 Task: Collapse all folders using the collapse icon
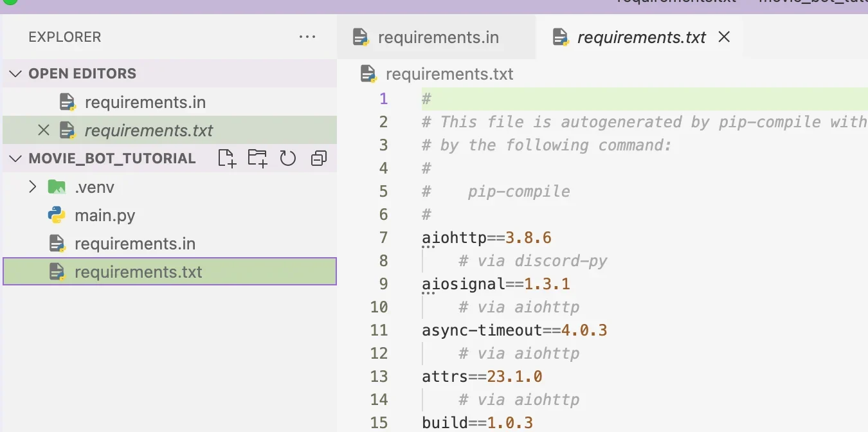(x=318, y=158)
